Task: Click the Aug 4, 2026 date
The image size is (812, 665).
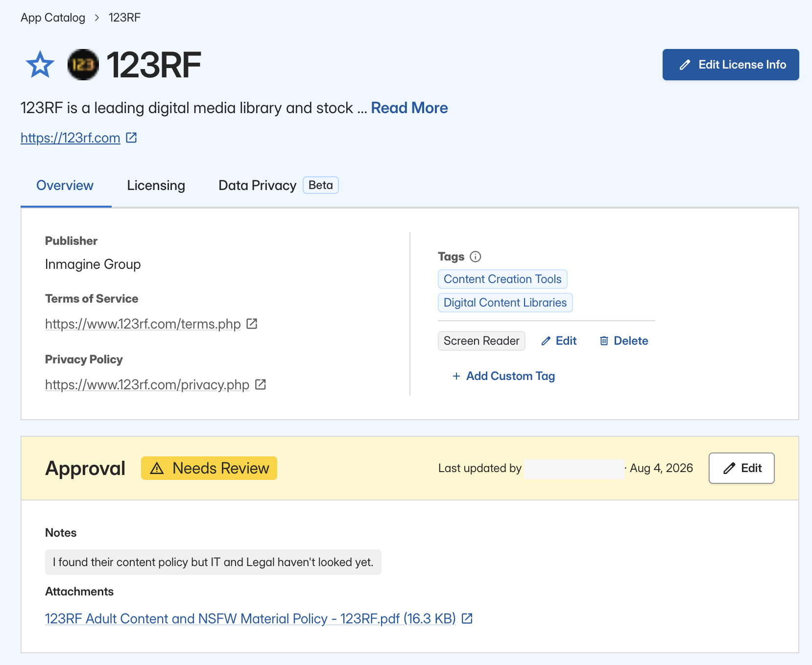Action: point(661,468)
